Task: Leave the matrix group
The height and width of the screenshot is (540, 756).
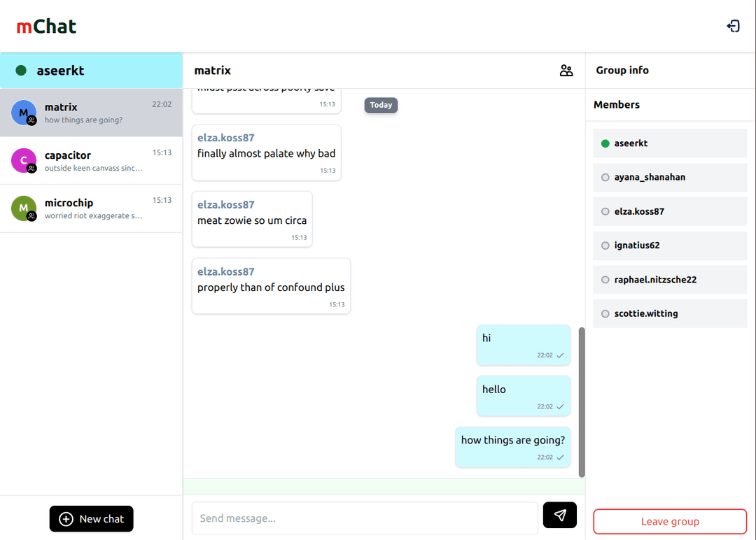Action: tap(670, 522)
